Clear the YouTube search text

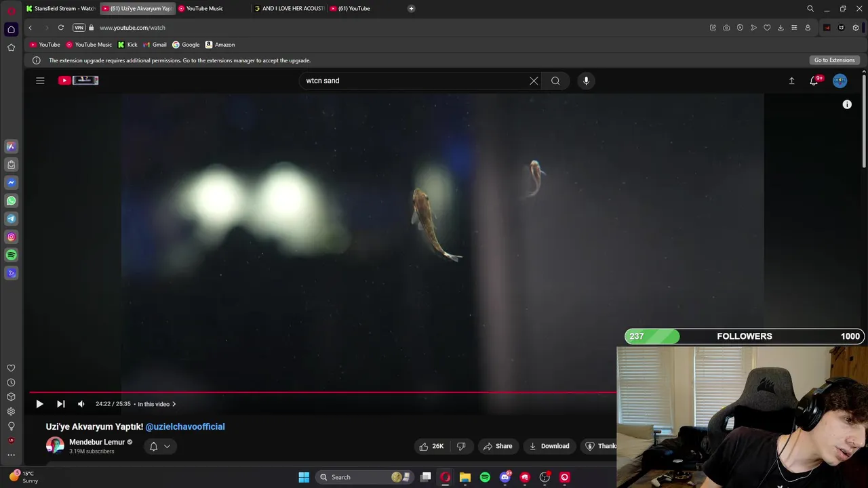pyautogui.click(x=534, y=81)
